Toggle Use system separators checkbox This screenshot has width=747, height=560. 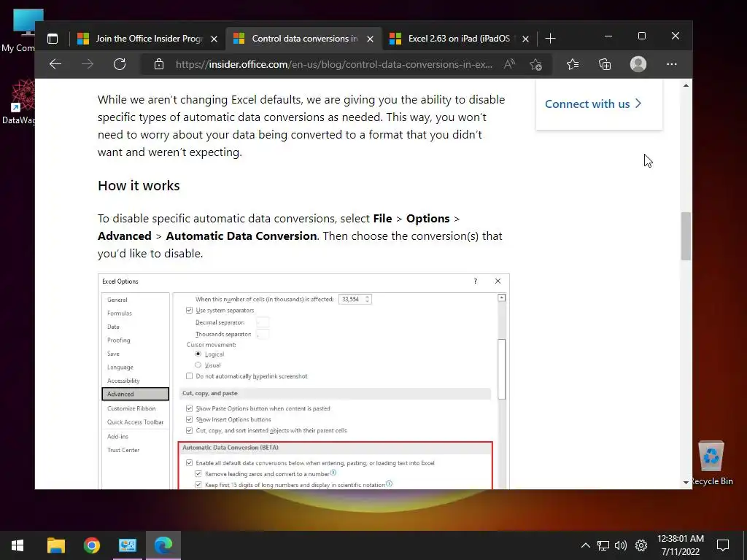(x=189, y=310)
